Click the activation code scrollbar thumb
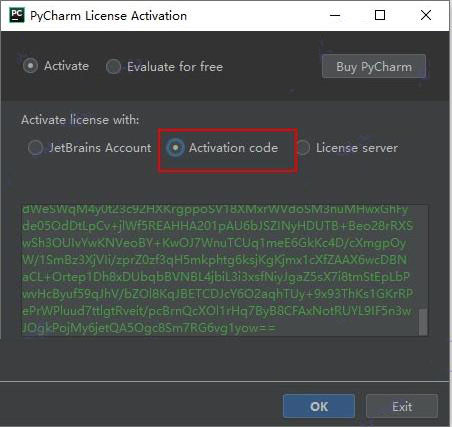This screenshot has width=452, height=427. (423, 322)
